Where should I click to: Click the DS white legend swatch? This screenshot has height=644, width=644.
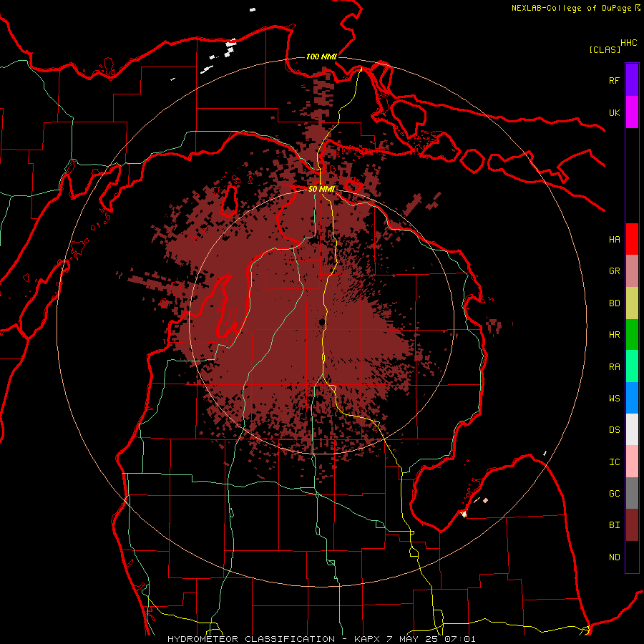click(x=632, y=429)
